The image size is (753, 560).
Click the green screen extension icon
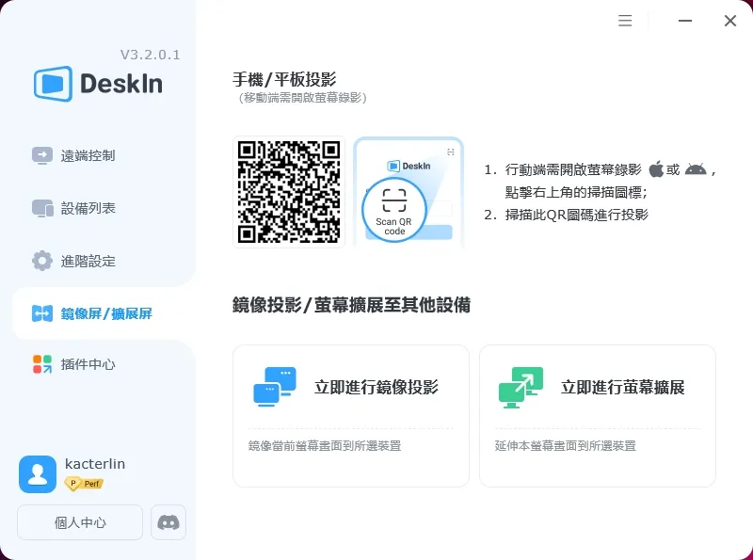click(521, 388)
